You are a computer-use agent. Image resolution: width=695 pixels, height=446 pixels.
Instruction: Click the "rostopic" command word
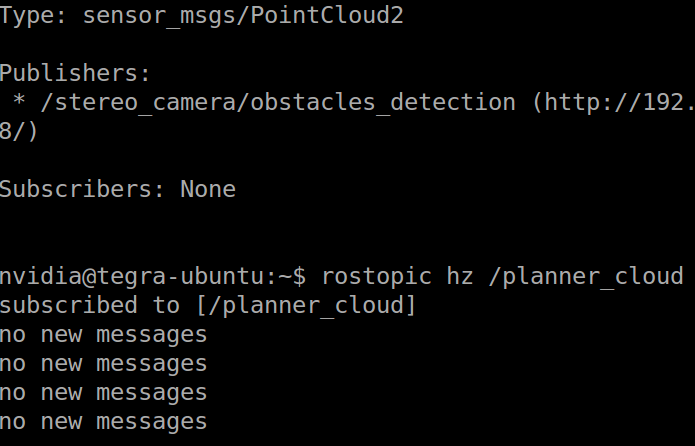click(368, 276)
